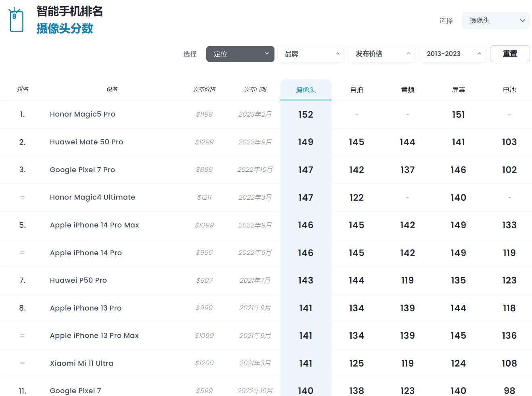The image size is (532, 396).
Task: Click rank number 7. for Huawei P50 Pro
Action: [23, 280]
